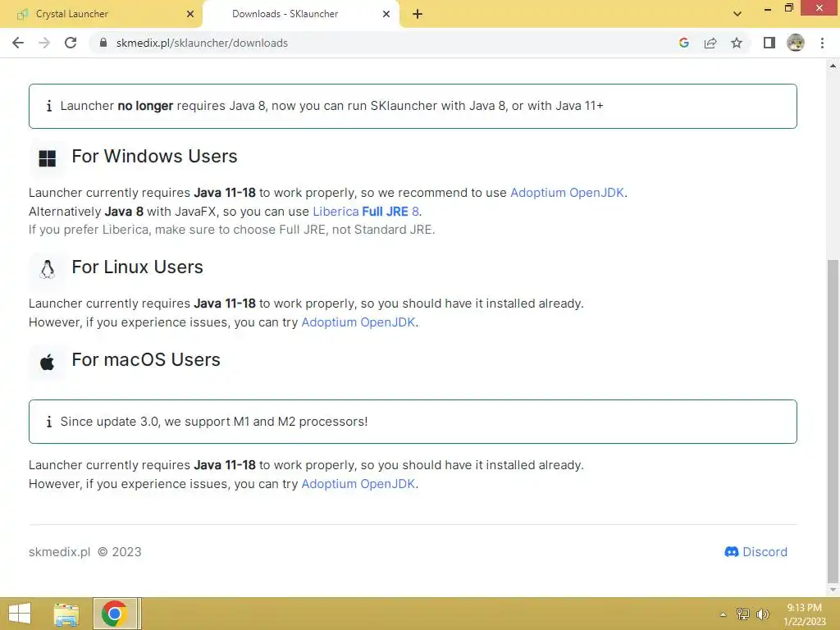Reload the current page

(x=71, y=43)
